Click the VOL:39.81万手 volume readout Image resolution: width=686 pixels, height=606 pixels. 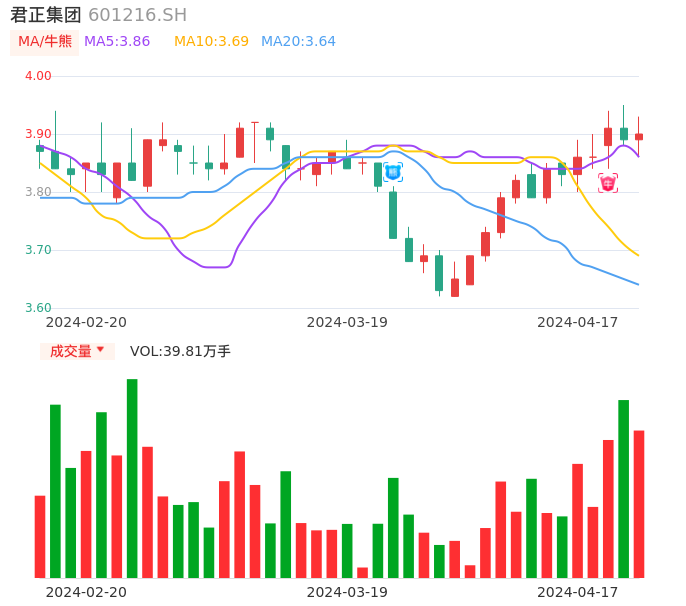click(180, 351)
